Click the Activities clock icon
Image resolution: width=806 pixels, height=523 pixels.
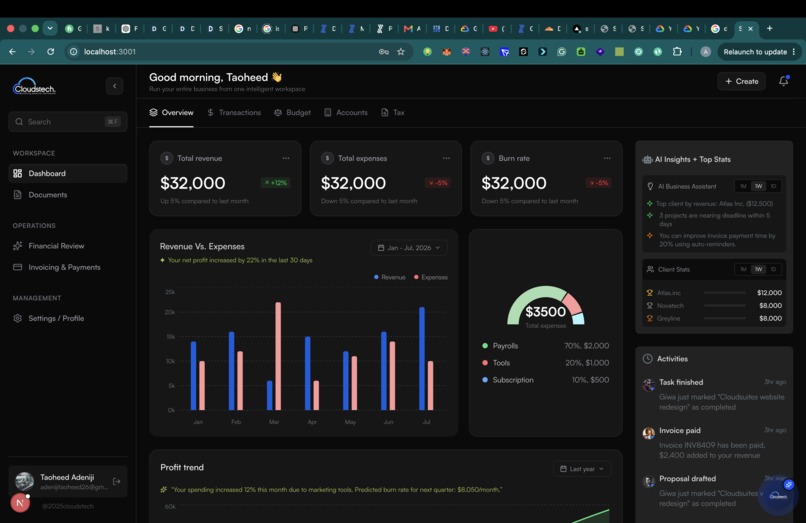[648, 359]
